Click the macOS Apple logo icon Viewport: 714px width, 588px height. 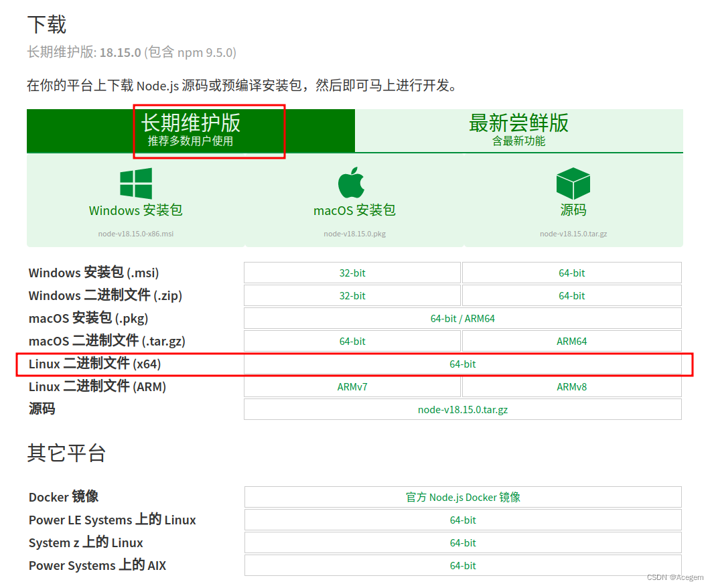(354, 182)
